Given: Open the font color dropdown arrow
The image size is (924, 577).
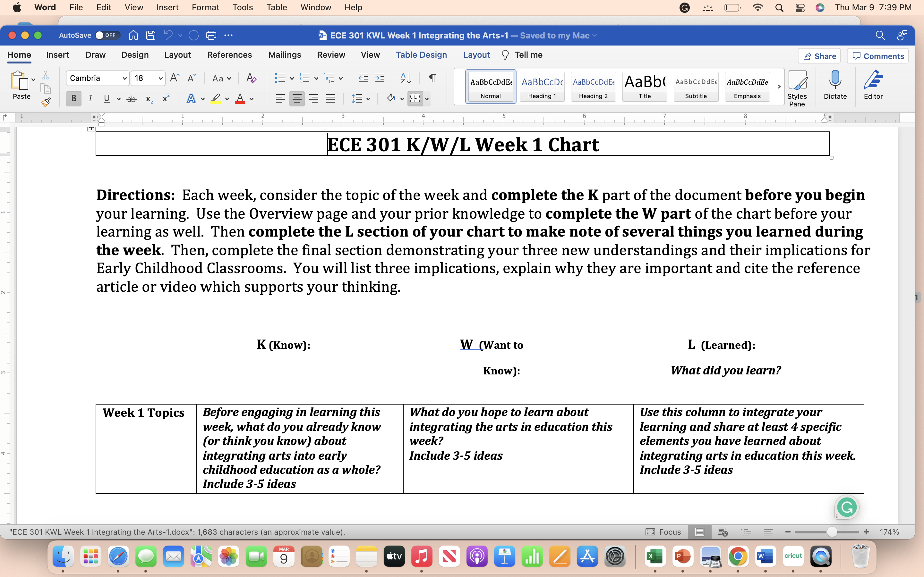Looking at the screenshot, I should 252,99.
